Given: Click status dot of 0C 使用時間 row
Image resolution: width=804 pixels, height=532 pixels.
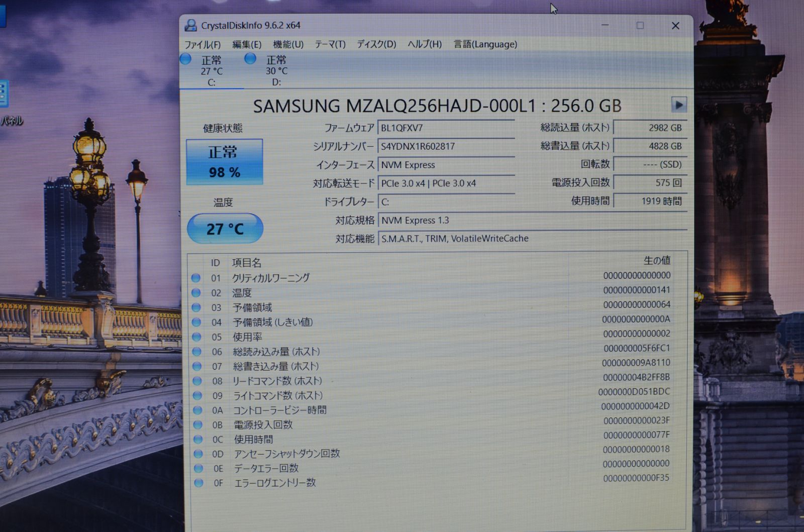Looking at the screenshot, I should coord(198,439).
